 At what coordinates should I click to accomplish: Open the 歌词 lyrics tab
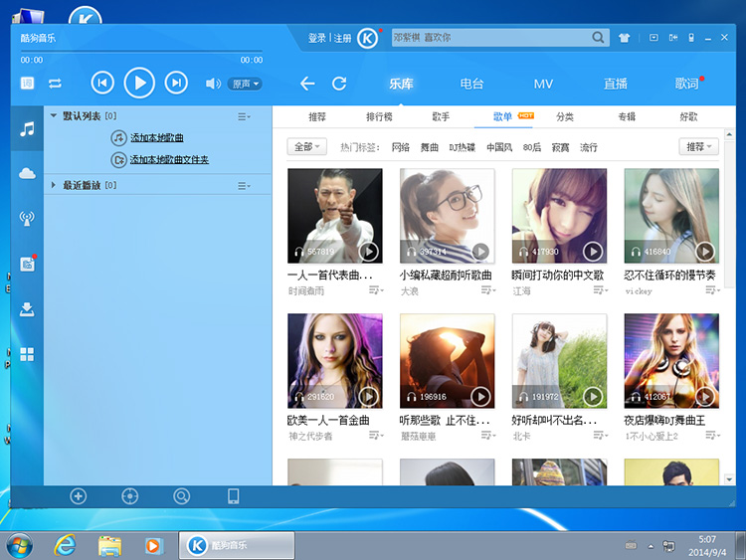click(686, 84)
